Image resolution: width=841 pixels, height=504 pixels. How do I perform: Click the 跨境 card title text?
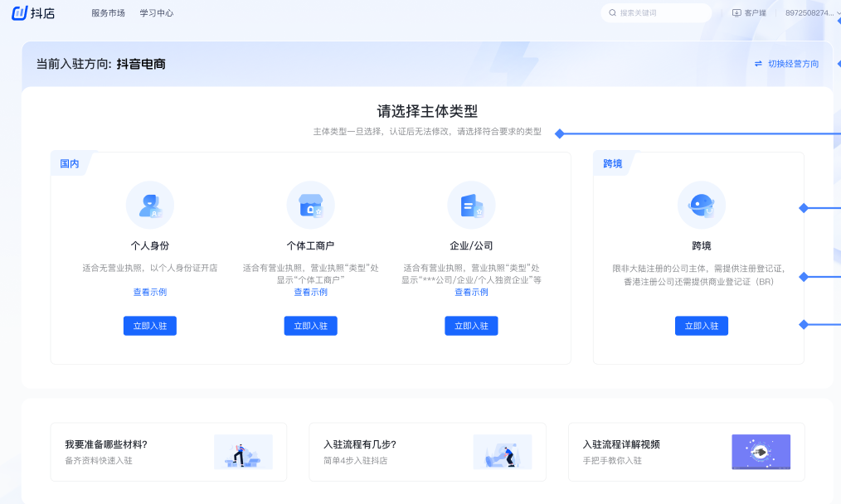tap(702, 245)
